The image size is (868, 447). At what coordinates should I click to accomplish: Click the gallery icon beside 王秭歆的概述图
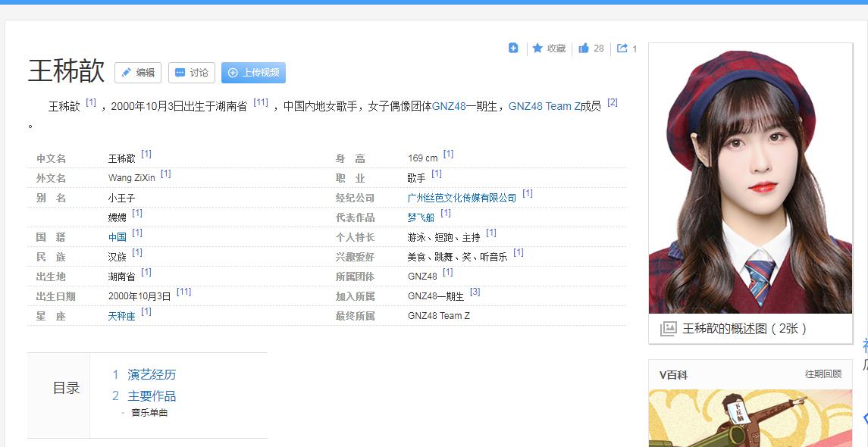tap(668, 329)
